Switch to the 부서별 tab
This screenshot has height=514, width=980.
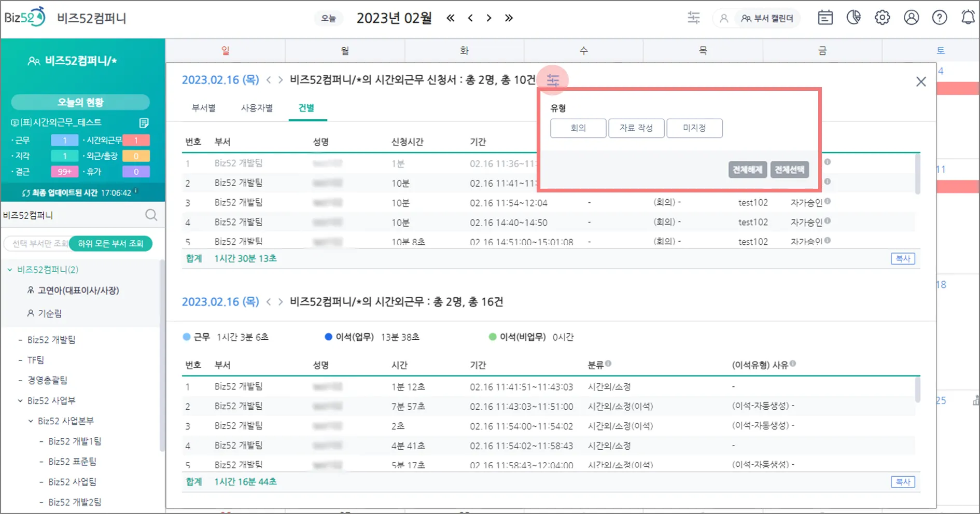204,108
